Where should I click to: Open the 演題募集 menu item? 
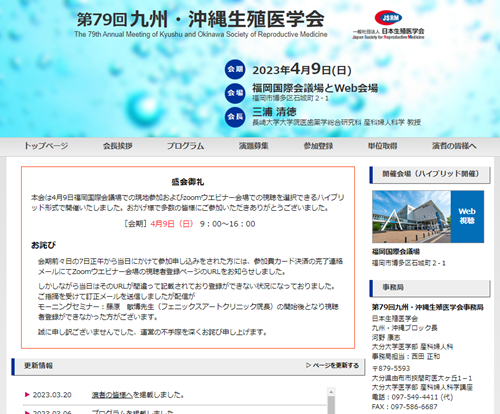pyautogui.click(x=253, y=146)
